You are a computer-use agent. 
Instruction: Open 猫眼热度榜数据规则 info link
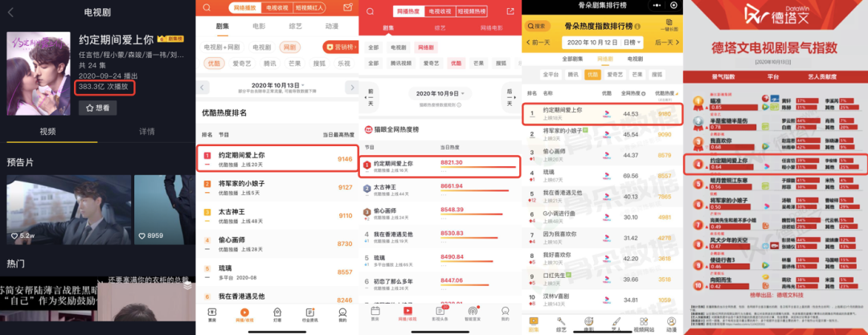click(440, 104)
